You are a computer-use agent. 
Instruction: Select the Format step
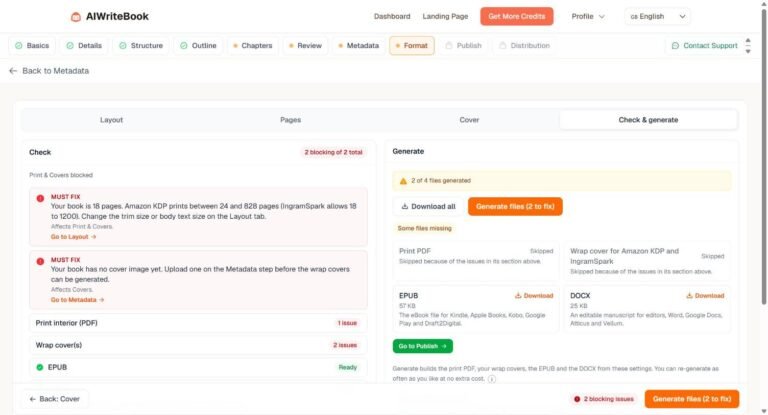tap(411, 46)
